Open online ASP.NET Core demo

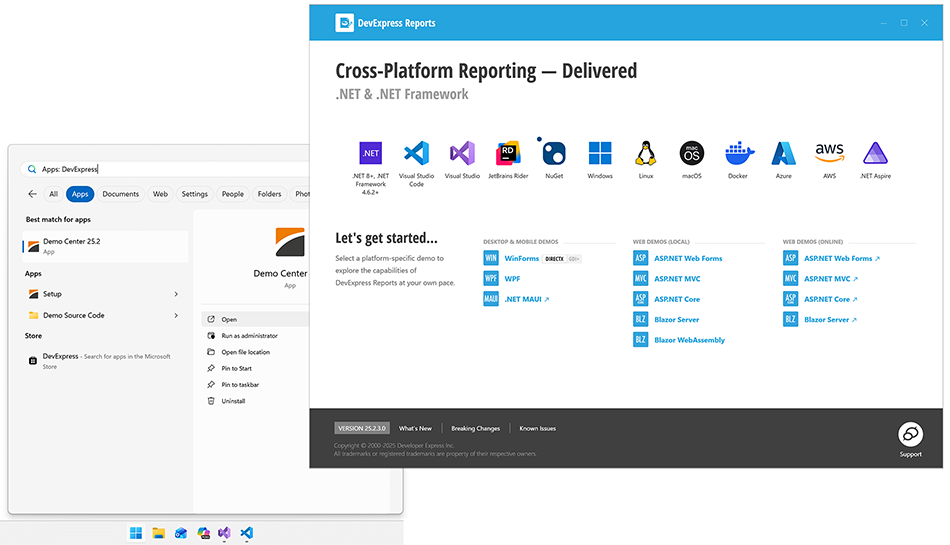(831, 299)
